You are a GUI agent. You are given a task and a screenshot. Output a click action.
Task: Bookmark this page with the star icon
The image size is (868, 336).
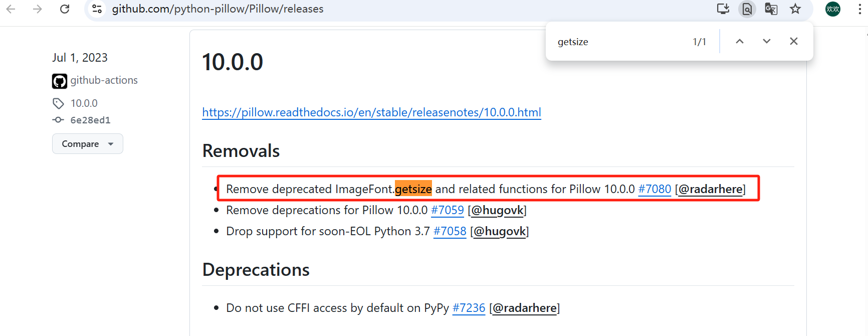click(795, 9)
